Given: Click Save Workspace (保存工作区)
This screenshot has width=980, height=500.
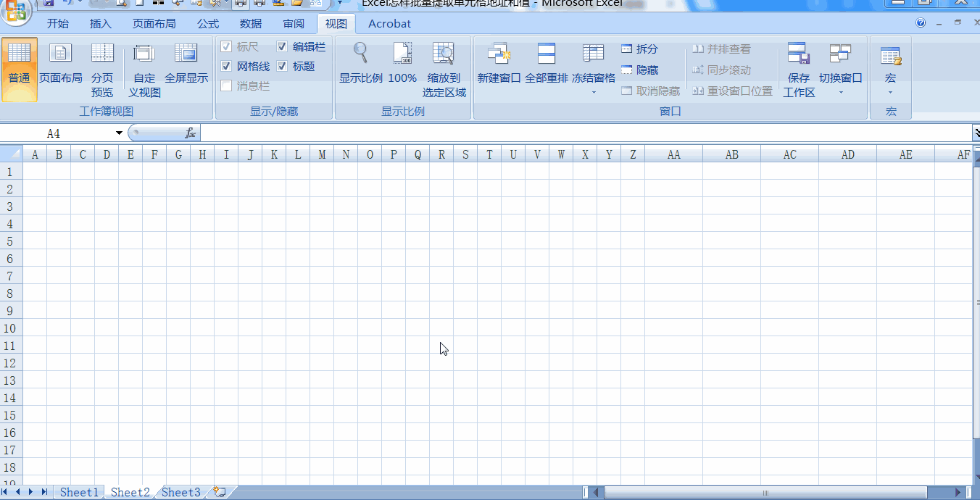Looking at the screenshot, I should click(x=799, y=70).
